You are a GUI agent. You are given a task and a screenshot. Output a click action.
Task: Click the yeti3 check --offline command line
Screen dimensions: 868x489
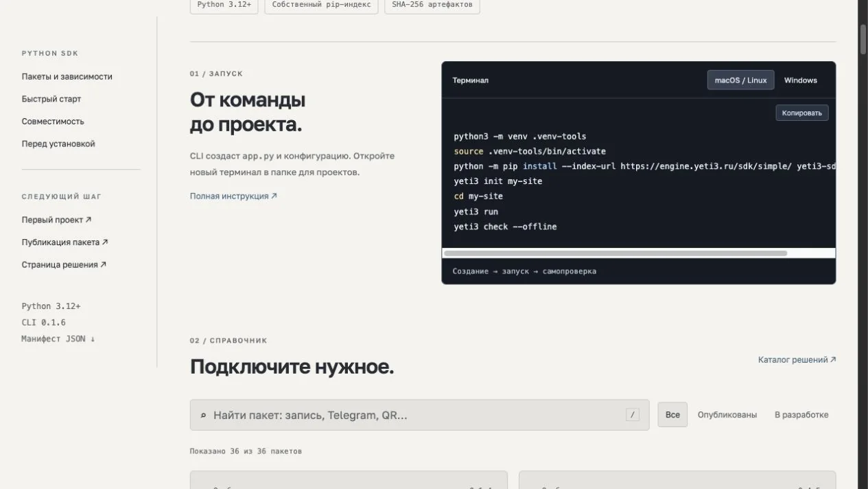(506, 227)
